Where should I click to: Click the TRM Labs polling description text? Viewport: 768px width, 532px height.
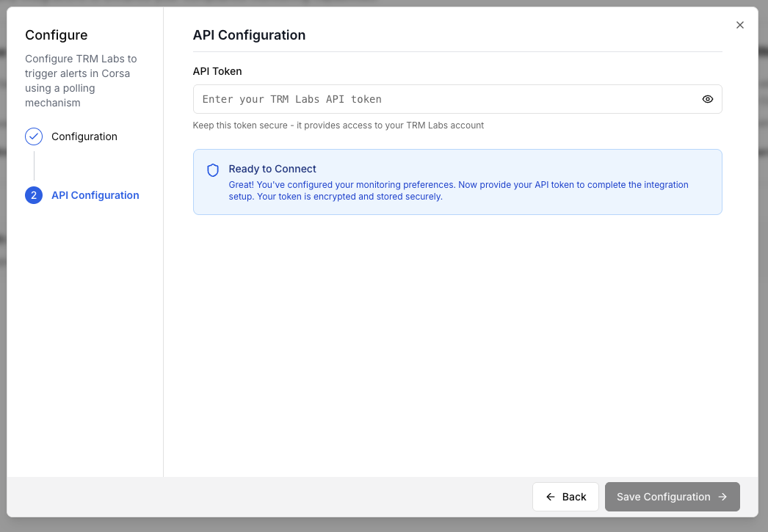81,81
